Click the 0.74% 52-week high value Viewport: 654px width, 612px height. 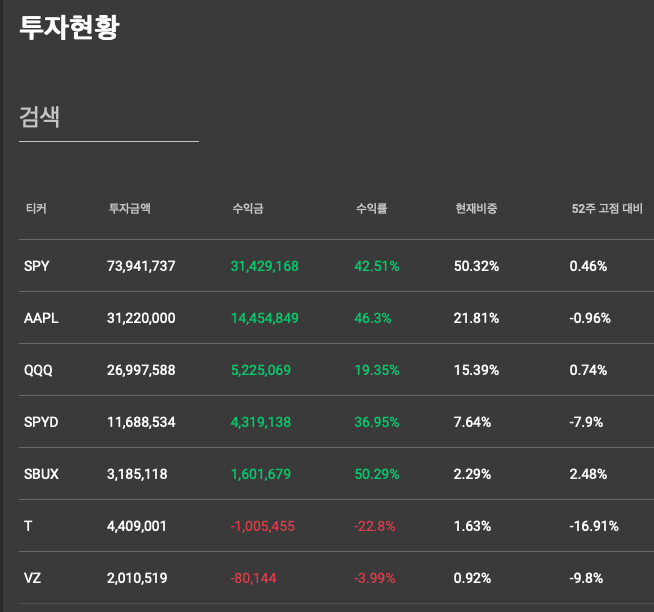pos(589,370)
